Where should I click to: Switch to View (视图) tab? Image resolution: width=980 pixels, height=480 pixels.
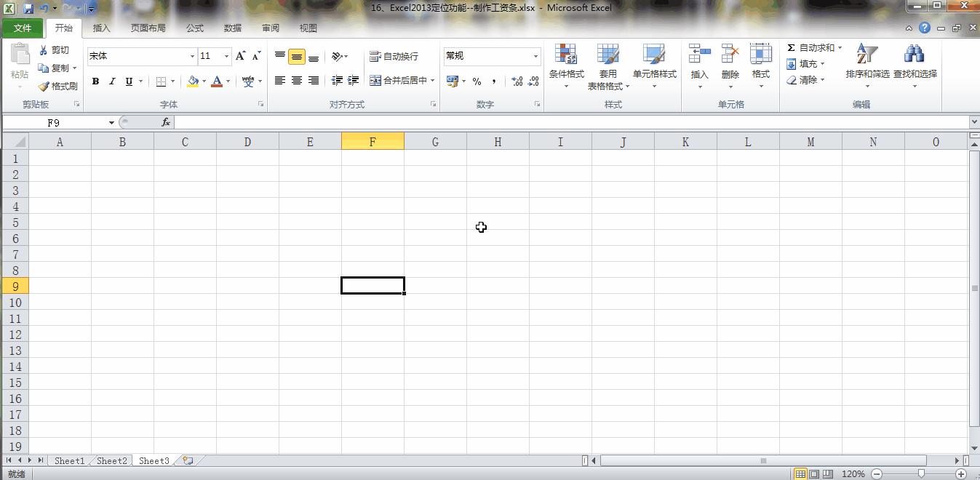point(308,28)
